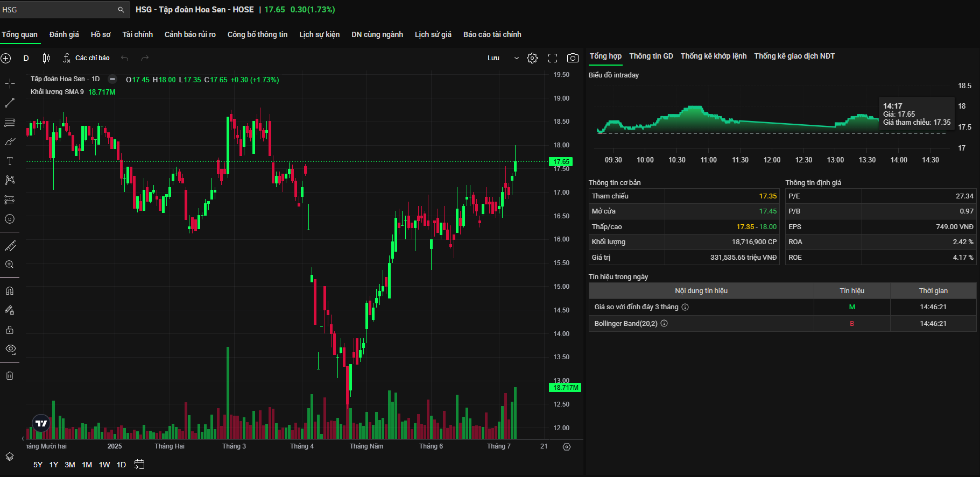Open price scale settings at axis corner
The height and width of the screenshot is (477, 980).
[x=567, y=447]
